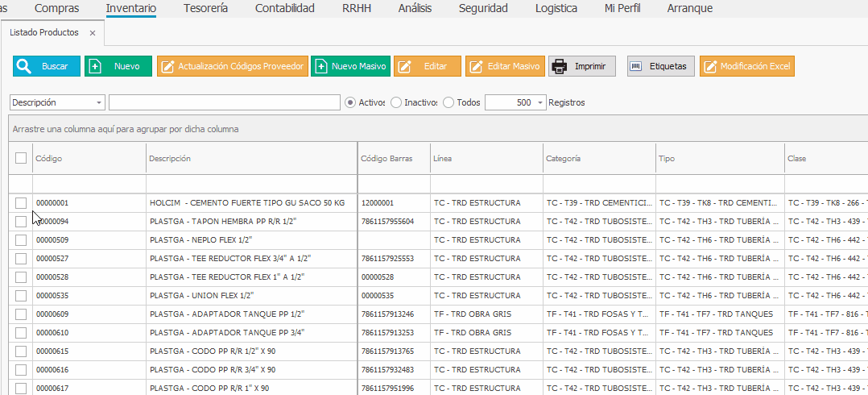Click the Actualización Códigos Proveedor pencil icon
The width and height of the screenshot is (868, 395).
coord(167,66)
